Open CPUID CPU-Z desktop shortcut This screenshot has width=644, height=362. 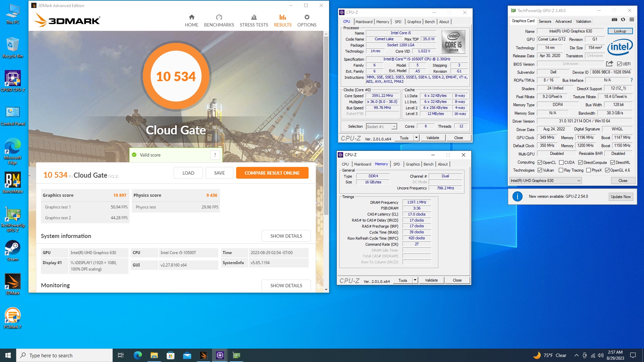(x=13, y=81)
